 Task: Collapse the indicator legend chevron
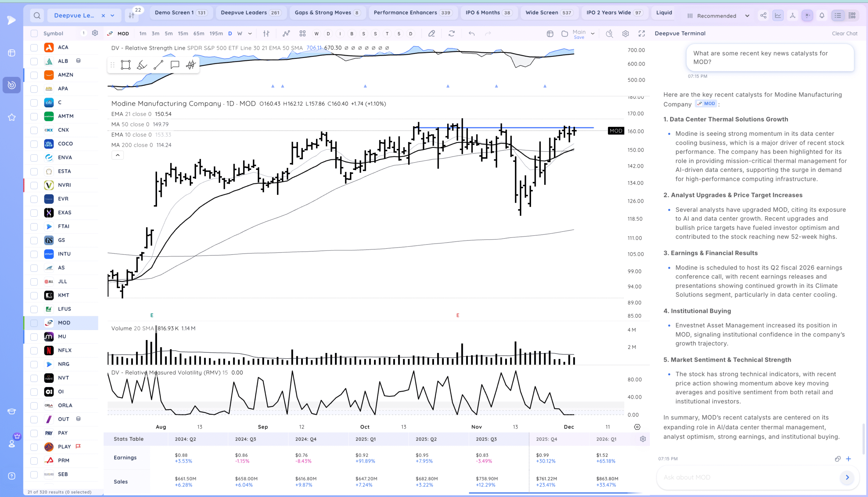click(x=117, y=155)
